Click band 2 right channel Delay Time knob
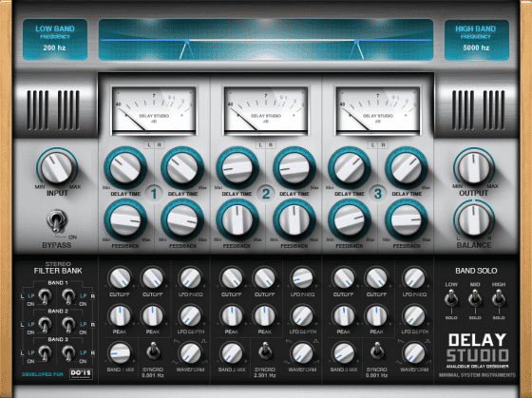 coord(294,167)
